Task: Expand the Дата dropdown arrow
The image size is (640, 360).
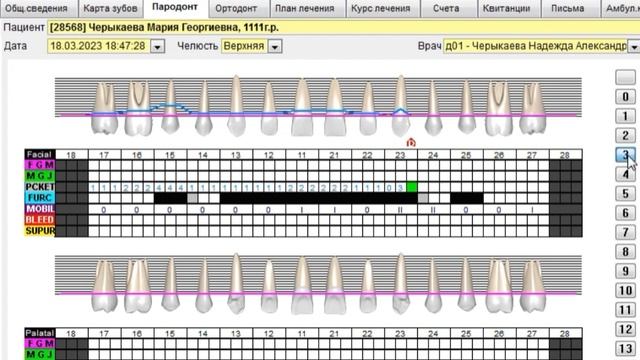Action: coord(158,46)
